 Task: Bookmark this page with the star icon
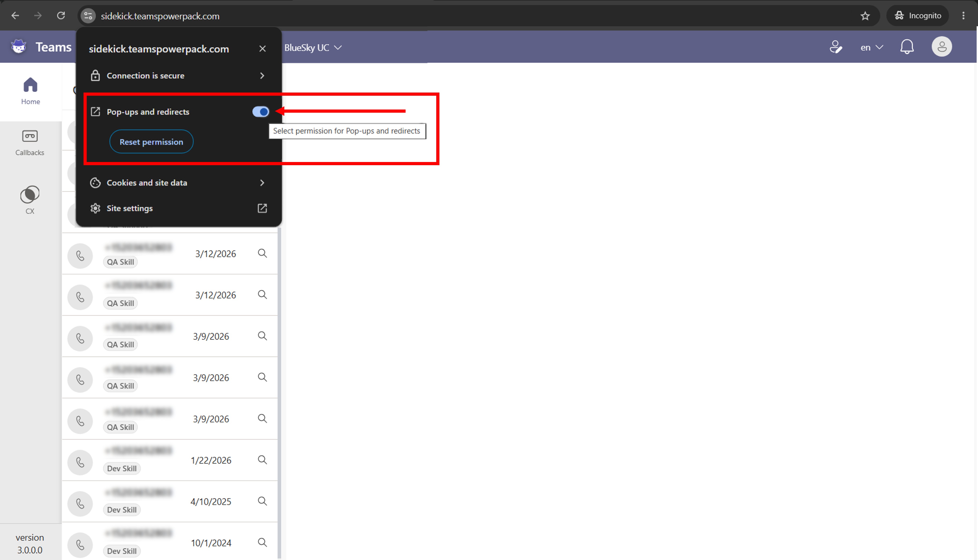(865, 16)
